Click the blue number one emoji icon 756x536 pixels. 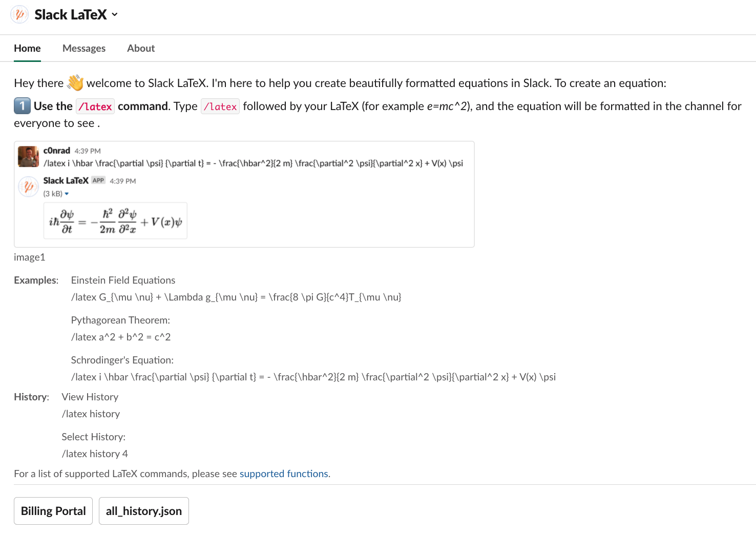coord(22,106)
